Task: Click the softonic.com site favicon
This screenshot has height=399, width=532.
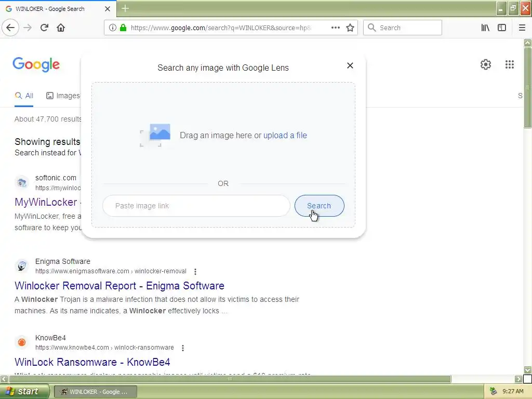Action: pyautogui.click(x=22, y=182)
